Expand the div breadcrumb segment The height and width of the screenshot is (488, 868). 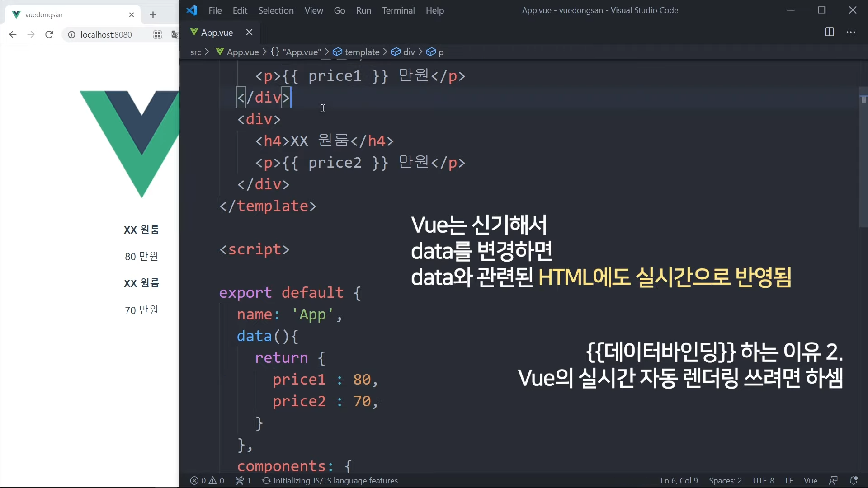pyautogui.click(x=409, y=52)
